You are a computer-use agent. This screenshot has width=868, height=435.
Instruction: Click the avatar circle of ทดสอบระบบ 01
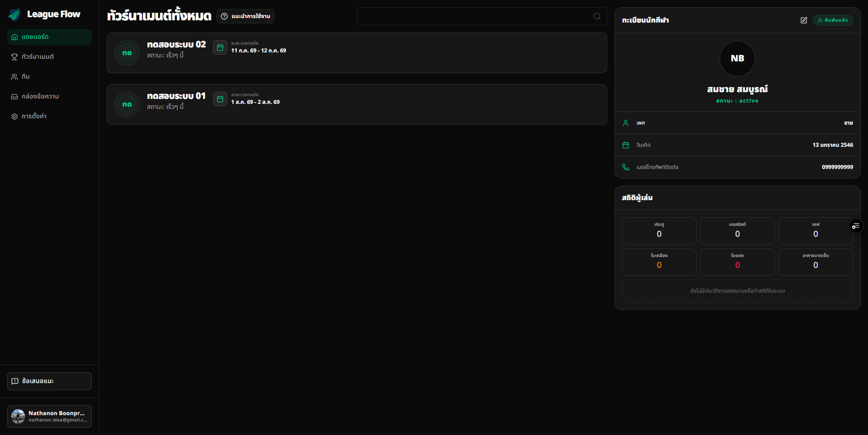point(127,104)
